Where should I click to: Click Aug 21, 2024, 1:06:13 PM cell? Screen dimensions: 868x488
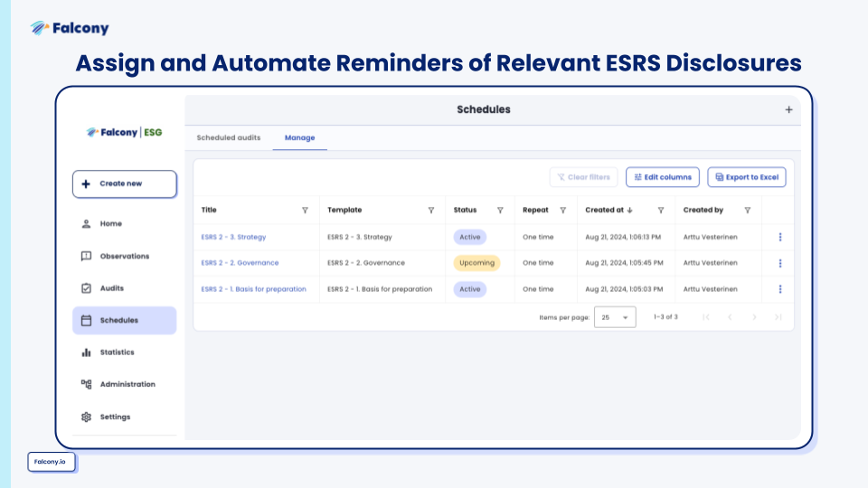(x=623, y=237)
